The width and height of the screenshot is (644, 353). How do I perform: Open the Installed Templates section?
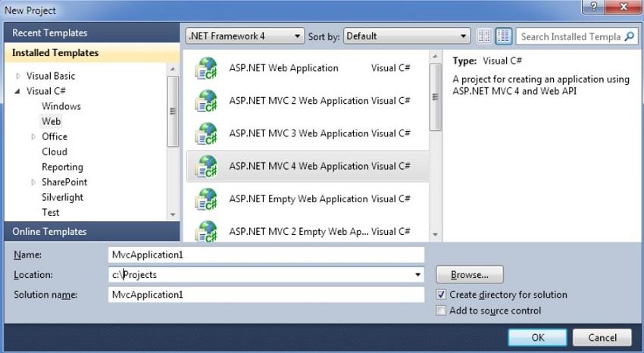[x=92, y=53]
